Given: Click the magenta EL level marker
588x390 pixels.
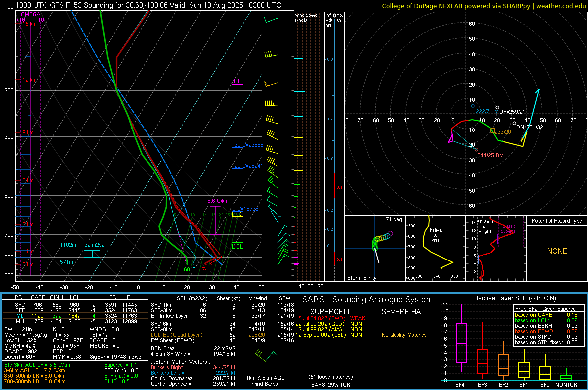Looking at the screenshot, I should click(x=237, y=81).
